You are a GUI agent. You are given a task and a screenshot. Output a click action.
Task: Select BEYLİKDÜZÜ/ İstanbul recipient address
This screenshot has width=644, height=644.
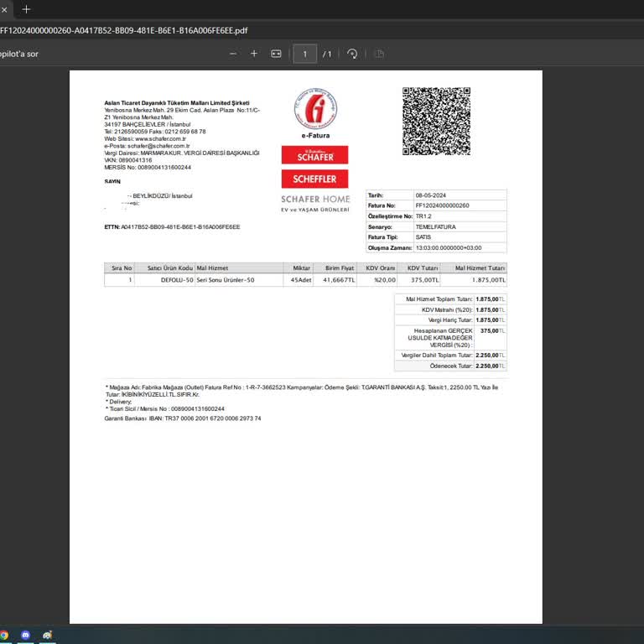(x=162, y=196)
